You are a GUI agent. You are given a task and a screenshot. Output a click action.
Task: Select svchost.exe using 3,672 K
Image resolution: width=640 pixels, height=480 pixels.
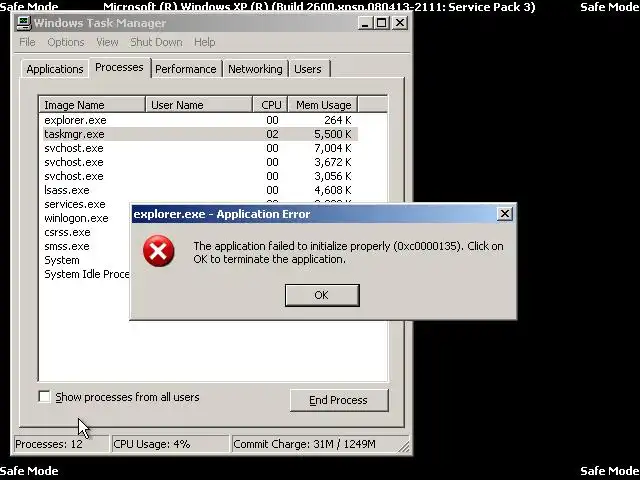coord(200,162)
